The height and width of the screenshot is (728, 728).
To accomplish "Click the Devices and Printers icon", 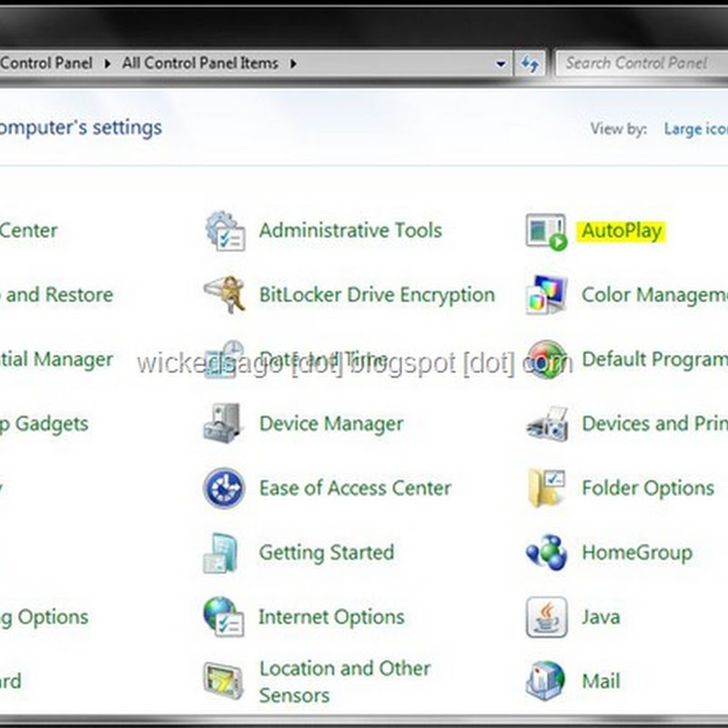I will point(547,424).
